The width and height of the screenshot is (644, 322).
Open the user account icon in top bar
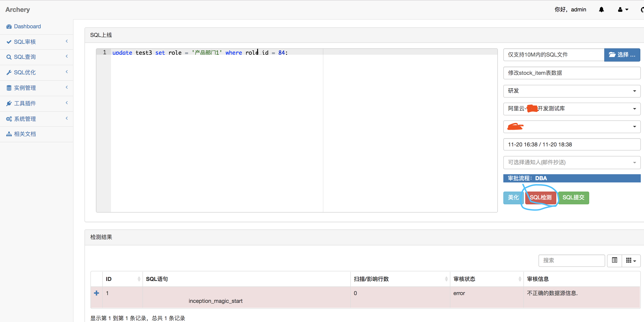[x=620, y=10]
